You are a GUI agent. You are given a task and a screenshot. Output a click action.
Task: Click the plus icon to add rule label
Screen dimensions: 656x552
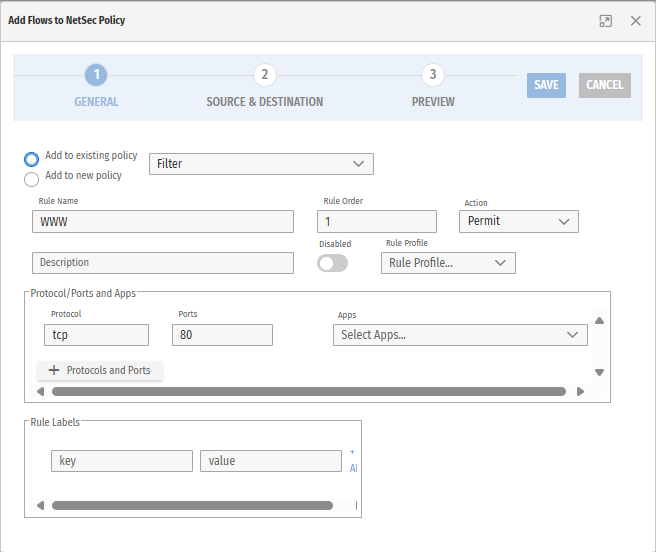click(x=352, y=452)
